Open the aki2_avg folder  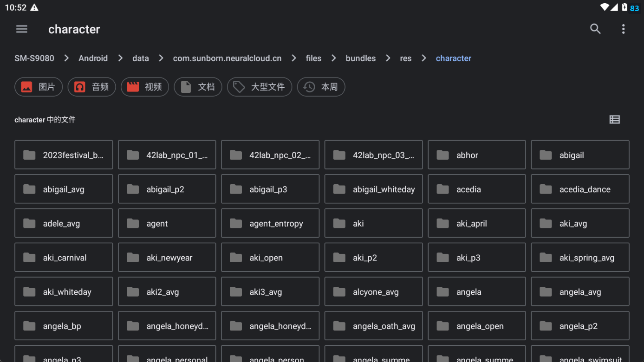[167, 291]
